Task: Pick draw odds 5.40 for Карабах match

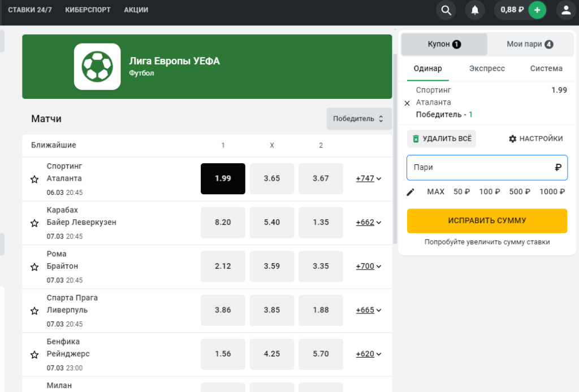Action: point(272,223)
